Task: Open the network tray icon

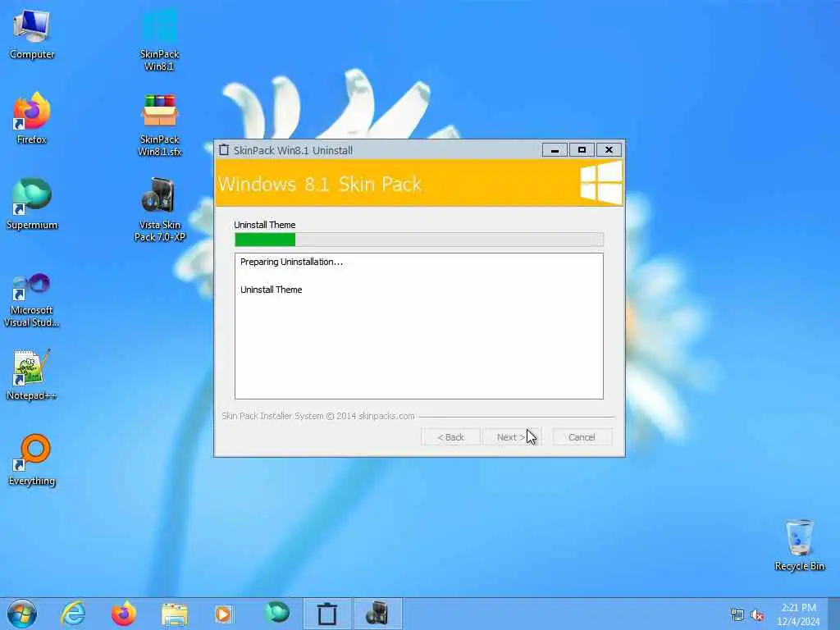Action: [737, 614]
